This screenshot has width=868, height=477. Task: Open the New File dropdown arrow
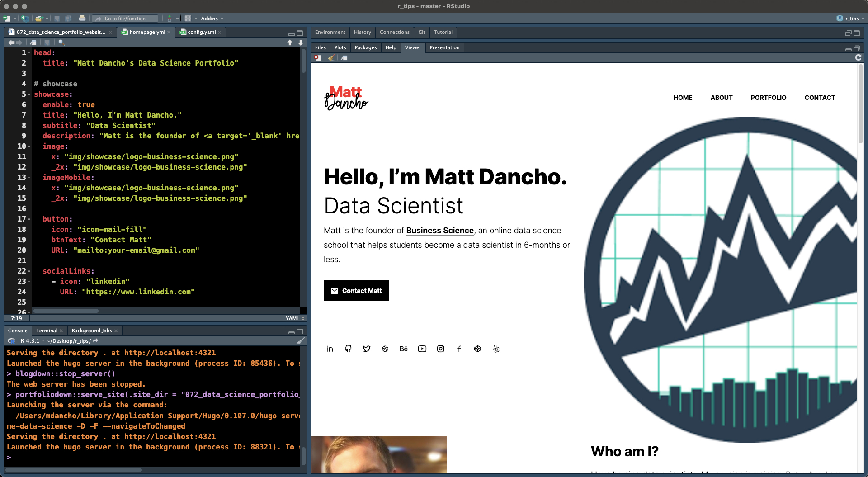14,19
